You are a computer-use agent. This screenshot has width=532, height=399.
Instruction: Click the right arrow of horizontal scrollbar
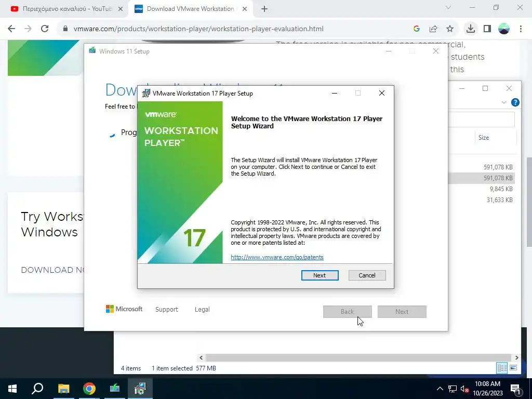point(516,357)
